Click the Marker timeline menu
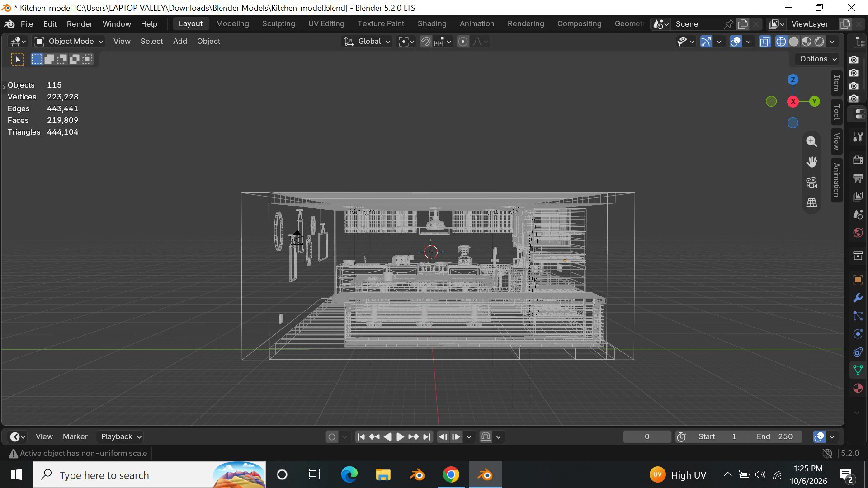 click(75, 437)
